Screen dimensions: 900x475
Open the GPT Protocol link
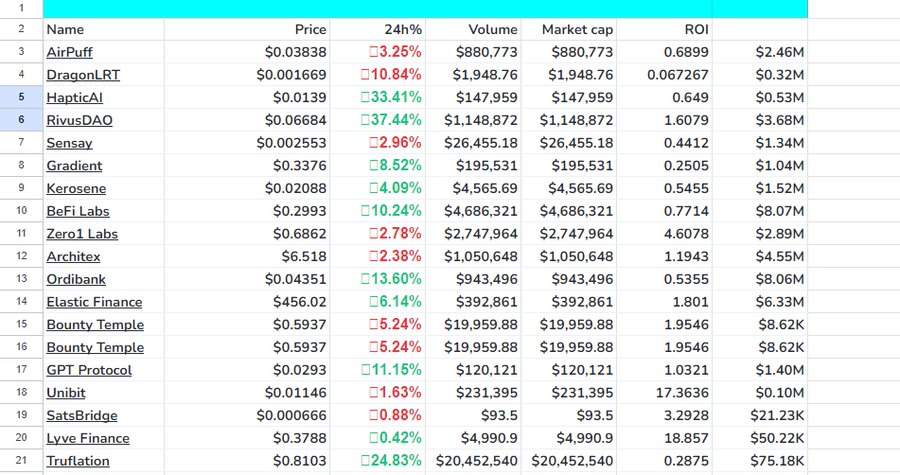89,370
